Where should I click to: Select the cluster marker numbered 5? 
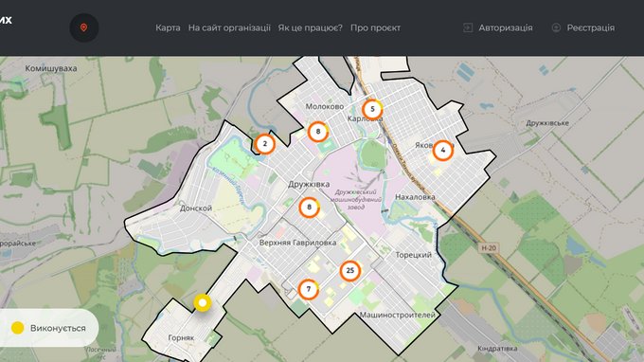[x=372, y=109]
